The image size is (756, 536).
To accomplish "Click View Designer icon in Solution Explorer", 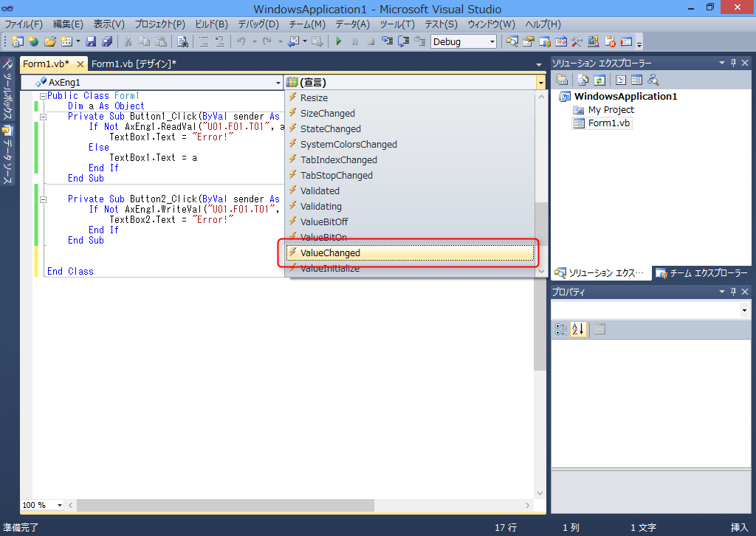I will tap(637, 80).
